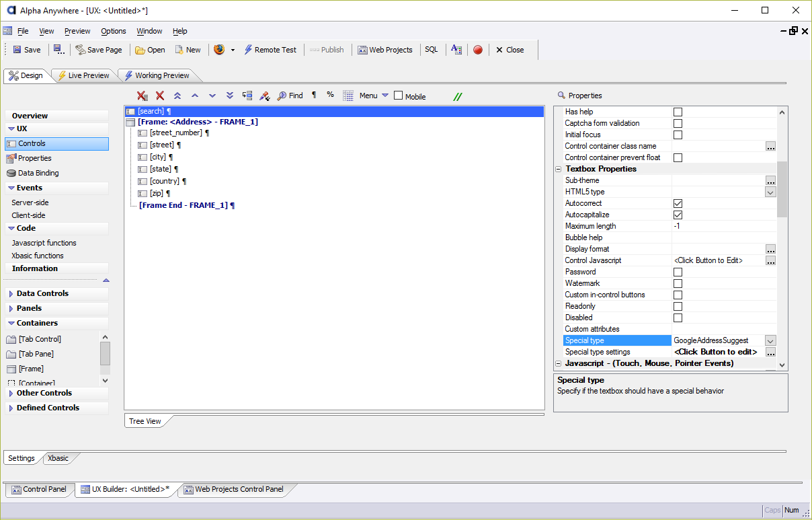
Task: Switch to the Live Preview tab
Action: (x=83, y=75)
